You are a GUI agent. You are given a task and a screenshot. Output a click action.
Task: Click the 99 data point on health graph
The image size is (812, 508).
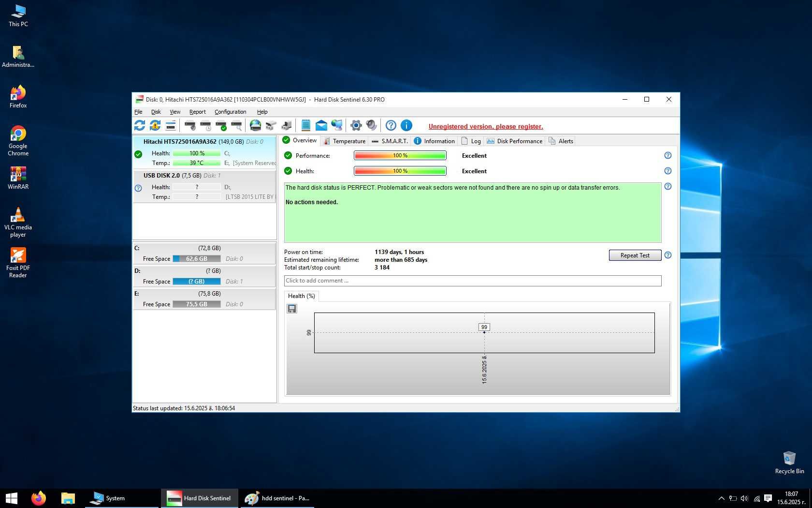pyautogui.click(x=484, y=332)
